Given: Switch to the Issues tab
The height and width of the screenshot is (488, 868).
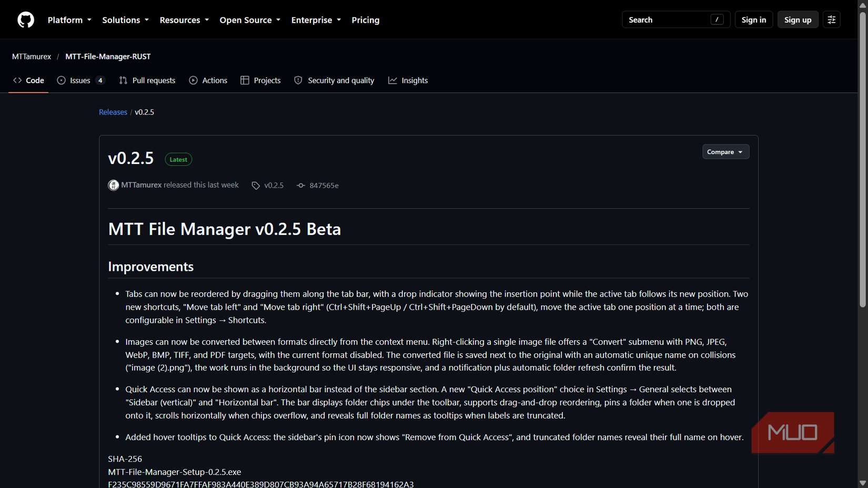Looking at the screenshot, I should pos(81,80).
